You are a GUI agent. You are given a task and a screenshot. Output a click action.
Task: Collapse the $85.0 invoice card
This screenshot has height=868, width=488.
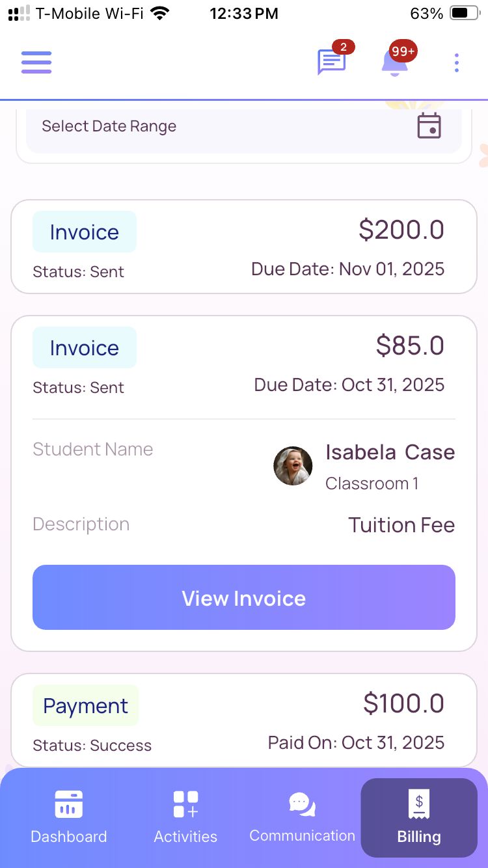(244, 366)
